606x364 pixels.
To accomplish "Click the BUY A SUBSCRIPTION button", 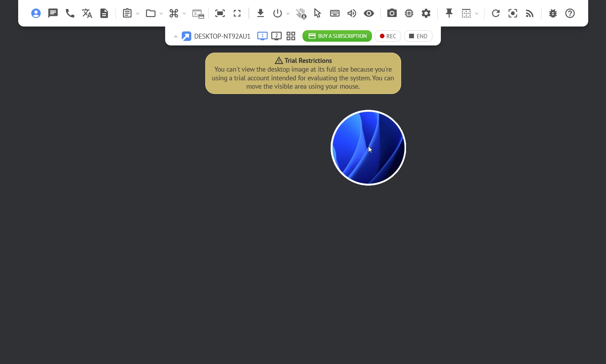I will pos(337,36).
